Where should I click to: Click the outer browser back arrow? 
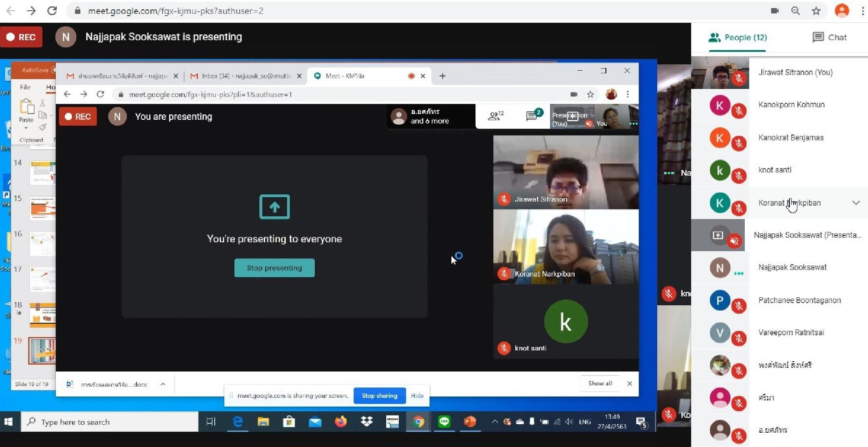click(11, 11)
